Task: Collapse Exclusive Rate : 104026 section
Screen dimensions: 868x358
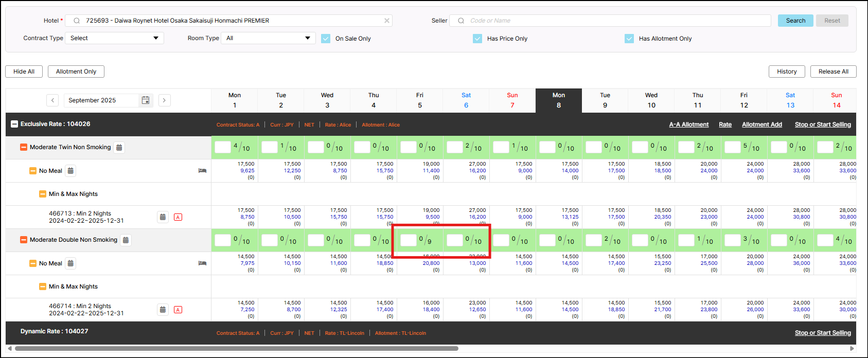Action: [x=14, y=124]
